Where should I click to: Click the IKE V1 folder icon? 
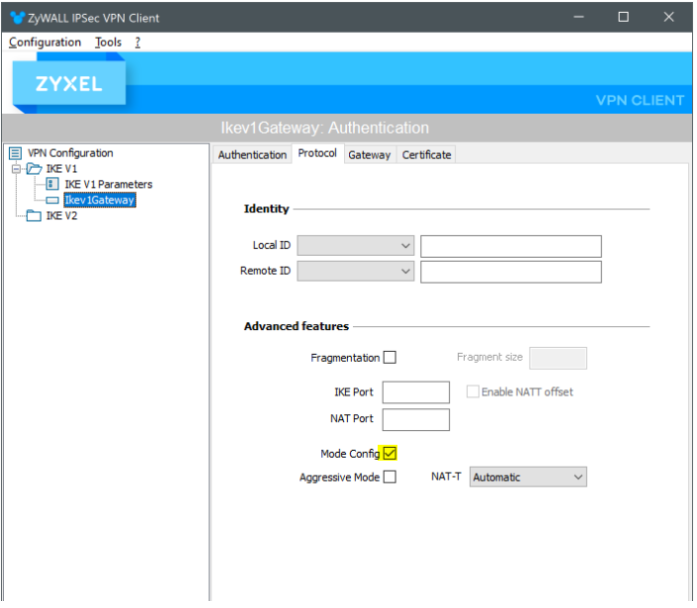tap(34, 169)
